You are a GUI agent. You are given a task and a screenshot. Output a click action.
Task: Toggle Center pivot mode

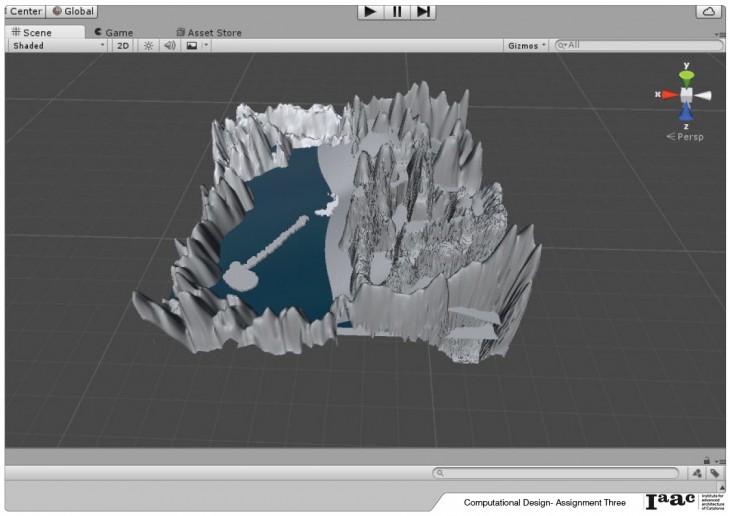(24, 11)
